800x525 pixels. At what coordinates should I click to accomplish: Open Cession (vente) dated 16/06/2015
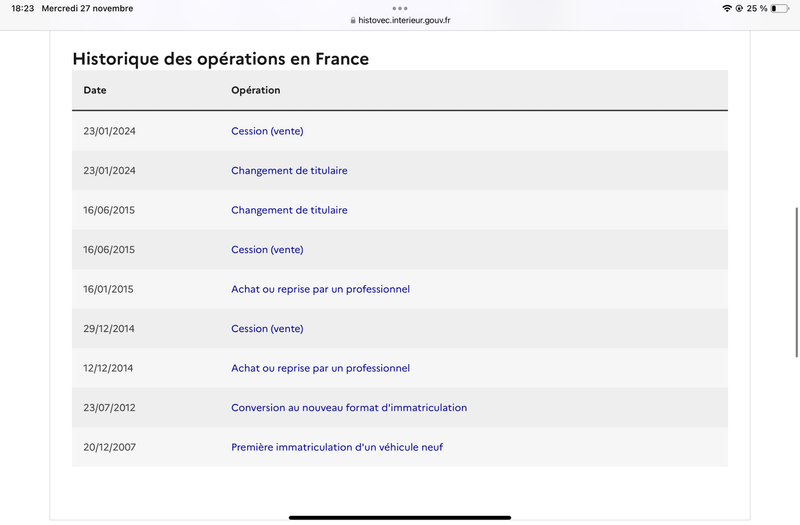tap(267, 249)
